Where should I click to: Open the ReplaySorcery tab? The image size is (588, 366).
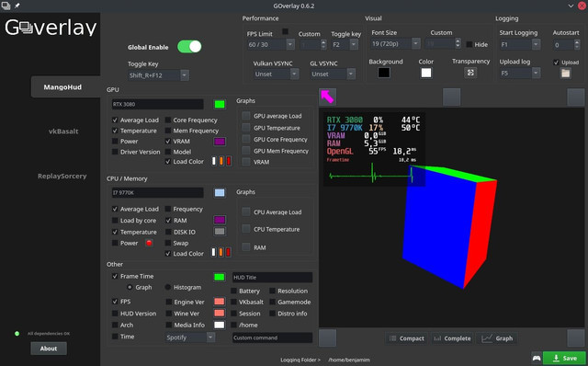point(62,176)
